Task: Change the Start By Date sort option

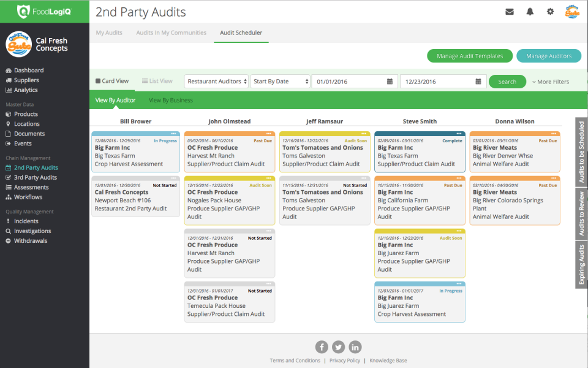Action: click(x=280, y=80)
